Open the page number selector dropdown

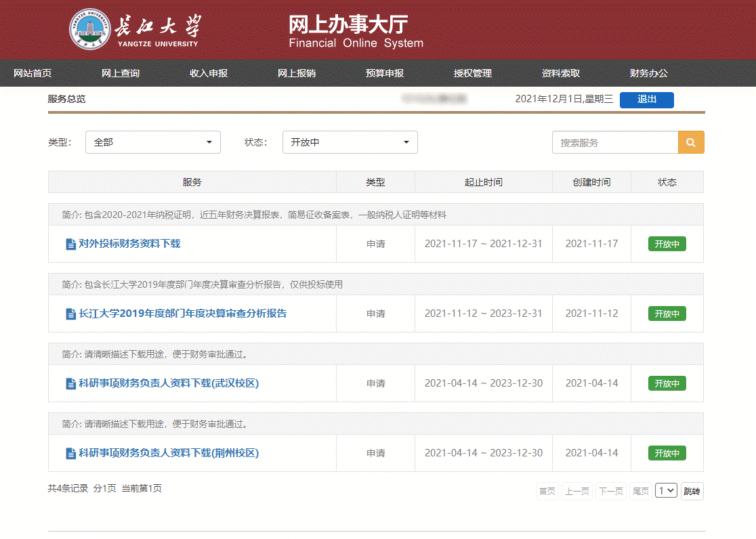click(x=666, y=491)
